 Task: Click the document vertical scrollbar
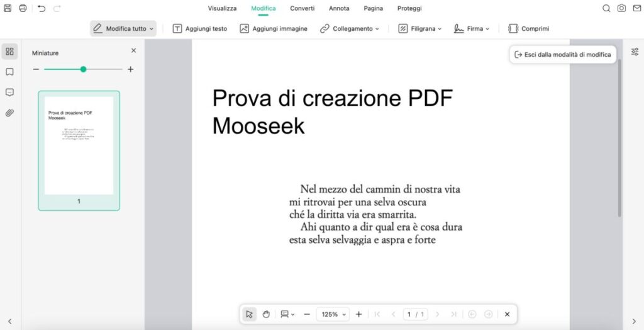[x=619, y=138]
